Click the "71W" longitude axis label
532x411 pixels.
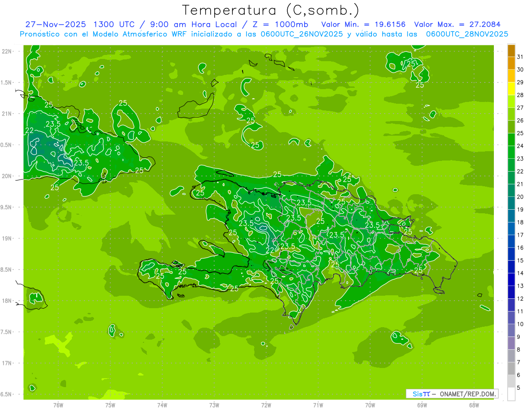318,405
